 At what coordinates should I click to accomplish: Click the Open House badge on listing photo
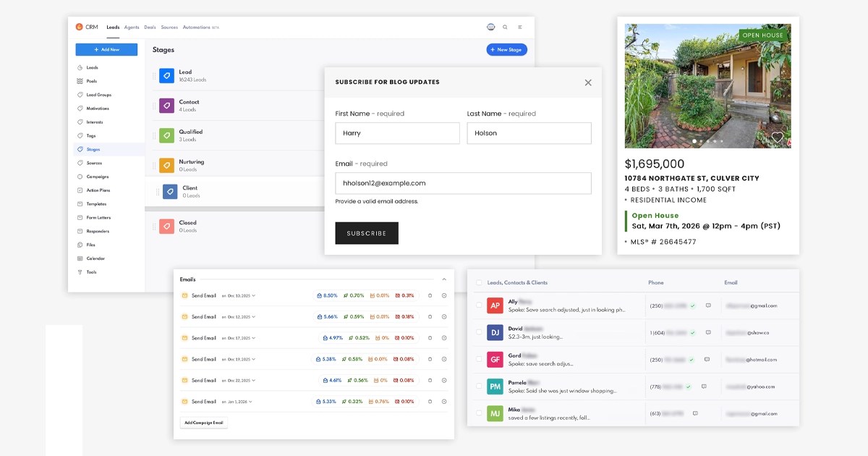(x=763, y=35)
